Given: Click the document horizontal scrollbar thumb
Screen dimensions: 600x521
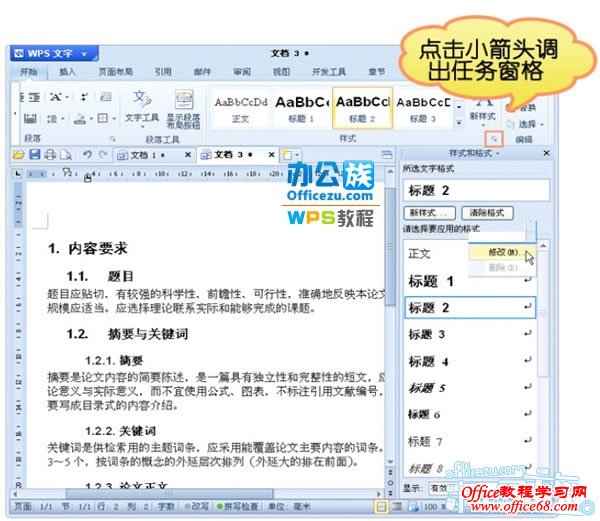Looking at the screenshot, I should 169,493.
